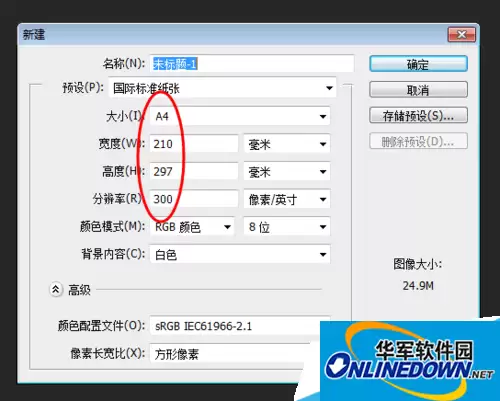Click the 宽度 field showing 210
500x401 pixels.
194,144
